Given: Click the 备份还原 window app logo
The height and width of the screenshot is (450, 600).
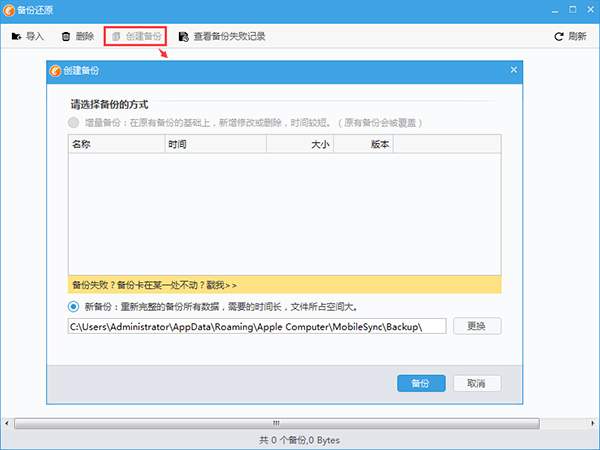Looking at the screenshot, I should (8, 10).
